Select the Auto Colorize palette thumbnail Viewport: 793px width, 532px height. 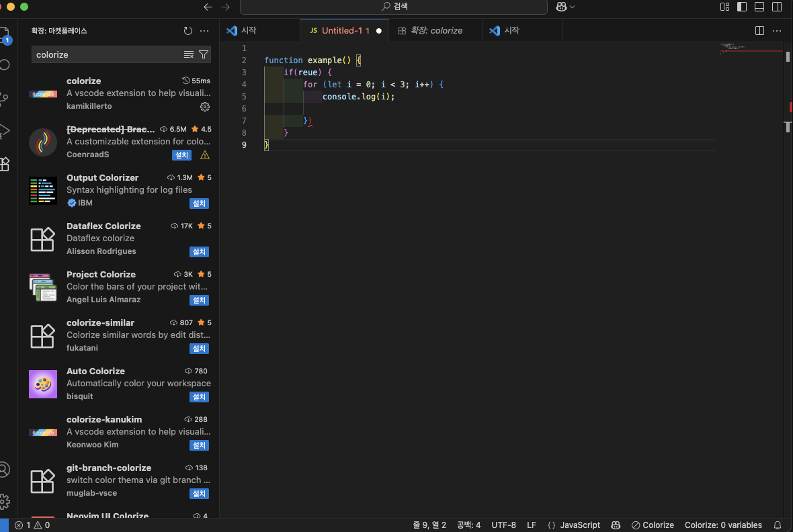[43, 384]
